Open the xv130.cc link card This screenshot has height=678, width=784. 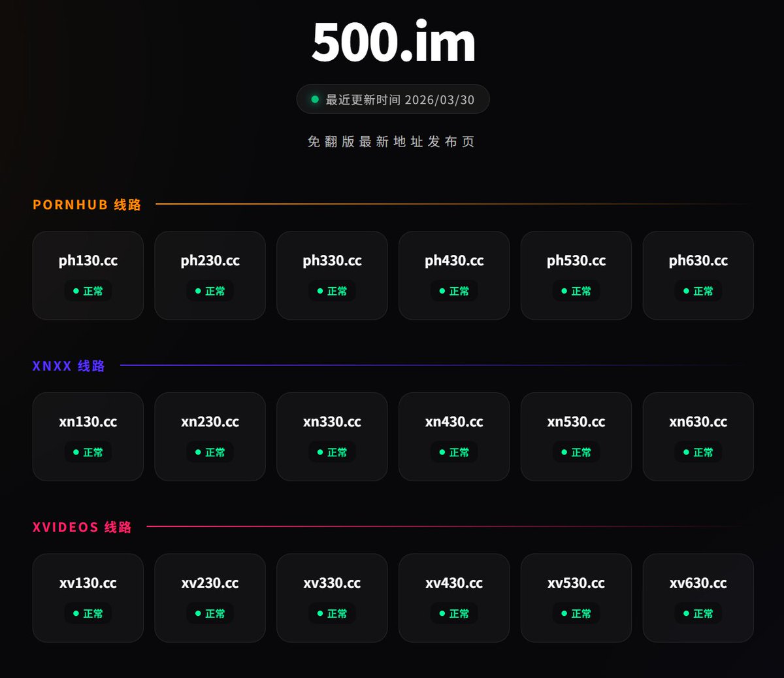pos(88,598)
